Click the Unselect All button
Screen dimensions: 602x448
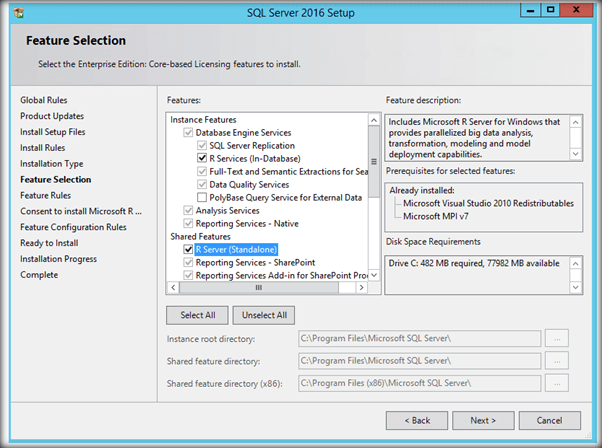[264, 315]
